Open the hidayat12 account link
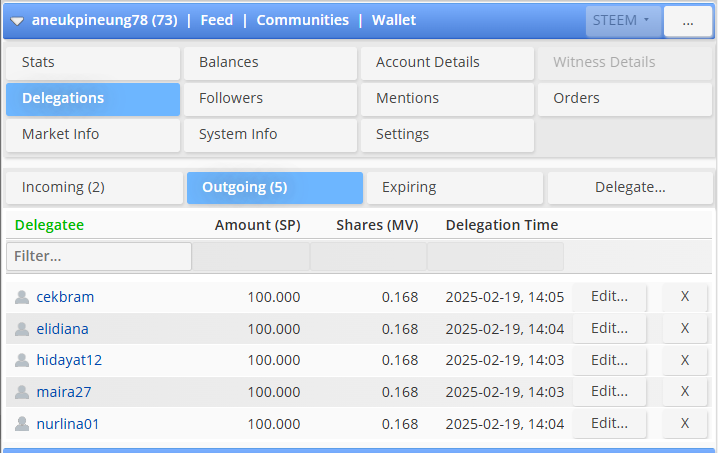Viewport: 718px width, 453px height. point(69,360)
